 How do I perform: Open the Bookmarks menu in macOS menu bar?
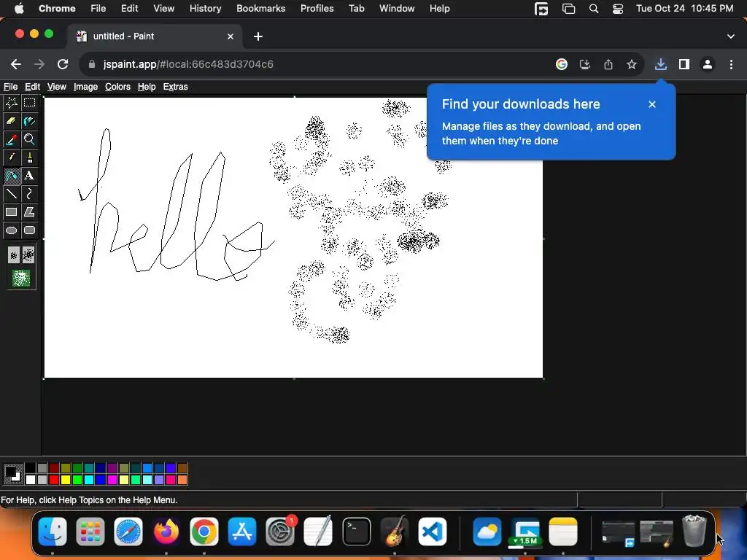(x=261, y=9)
